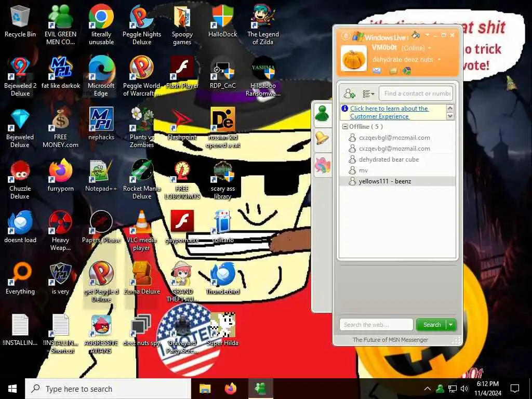Select the Peggle Nights Deluxe shortcut
The image size is (532, 399).
click(142, 25)
